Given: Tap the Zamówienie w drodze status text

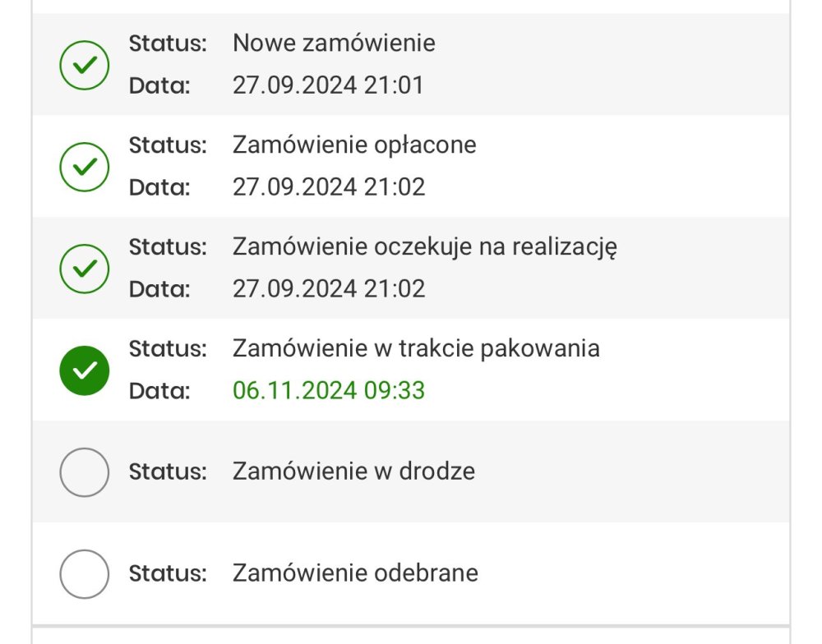Looking at the screenshot, I should (x=353, y=471).
